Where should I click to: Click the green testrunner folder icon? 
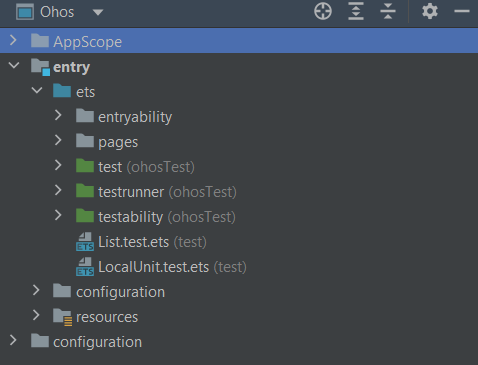[x=85, y=191]
